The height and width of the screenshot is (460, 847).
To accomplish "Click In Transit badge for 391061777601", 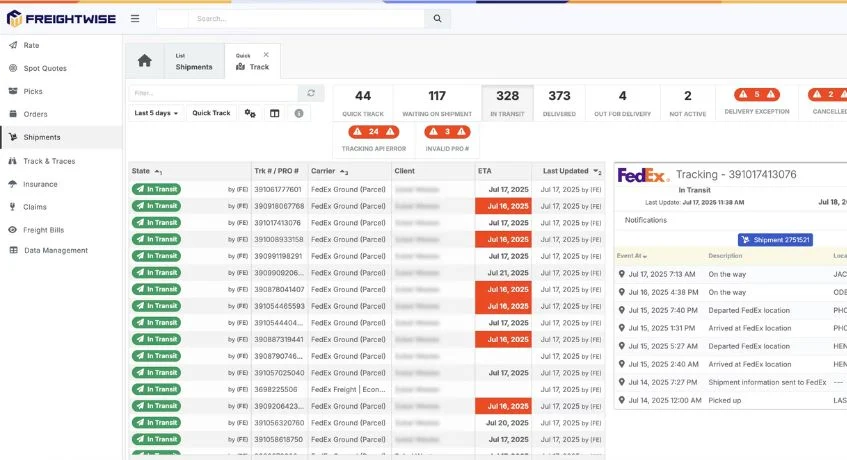I will [x=156, y=190].
